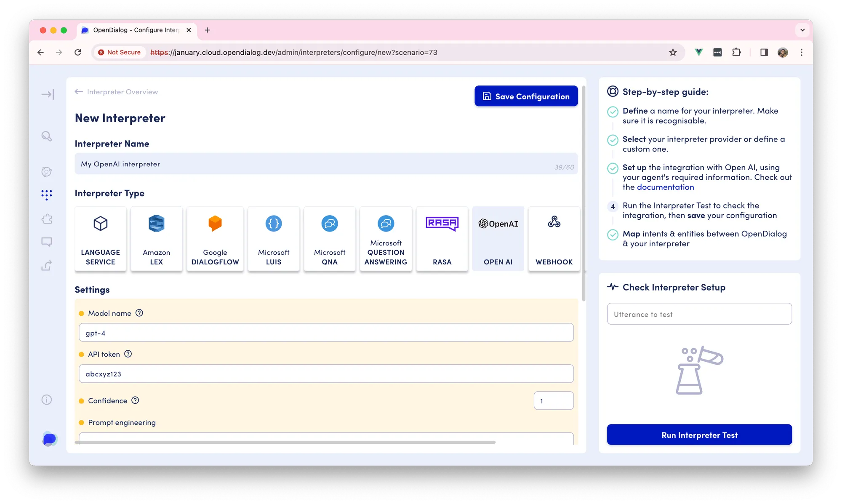842x504 pixels.
Task: Click the OpenDialog logo in the sidebar
Action: pos(49,439)
